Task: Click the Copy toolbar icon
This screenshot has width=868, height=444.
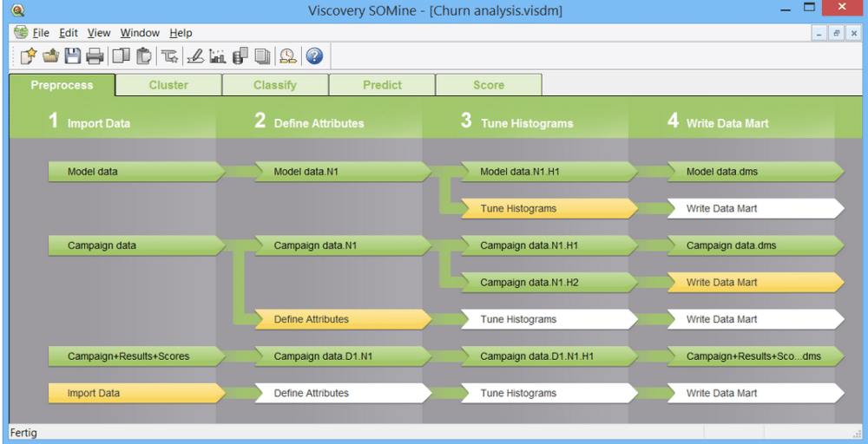Action: [x=121, y=56]
